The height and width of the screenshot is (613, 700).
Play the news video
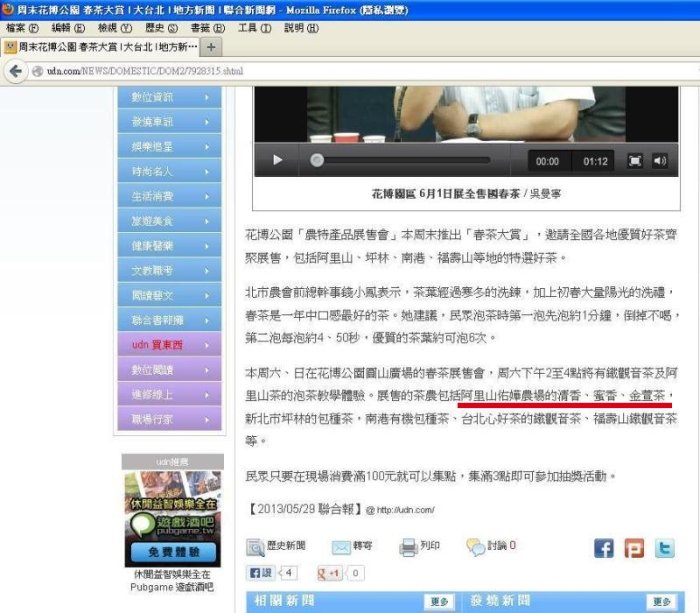pos(278,160)
